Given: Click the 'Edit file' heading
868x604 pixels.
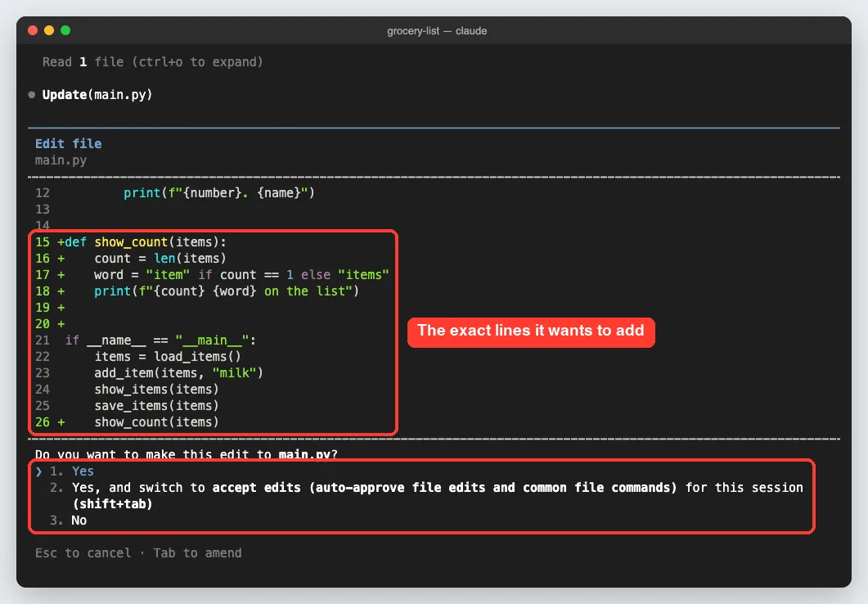Looking at the screenshot, I should pos(69,144).
